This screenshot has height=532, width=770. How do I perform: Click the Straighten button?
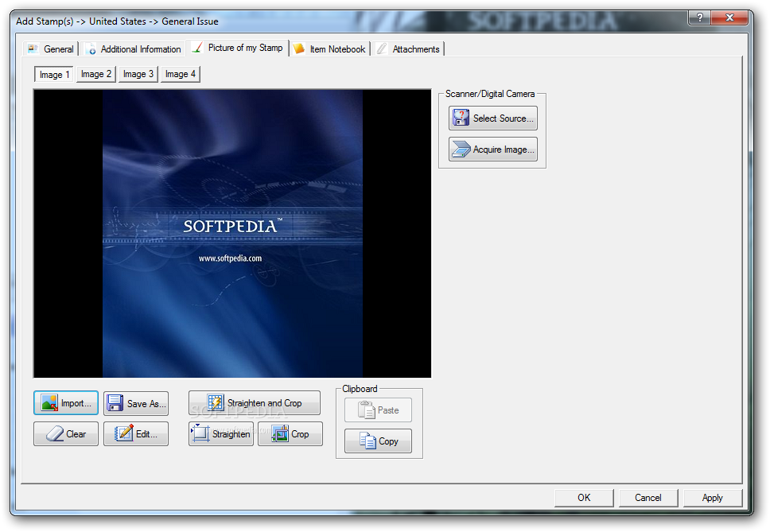pyautogui.click(x=221, y=434)
